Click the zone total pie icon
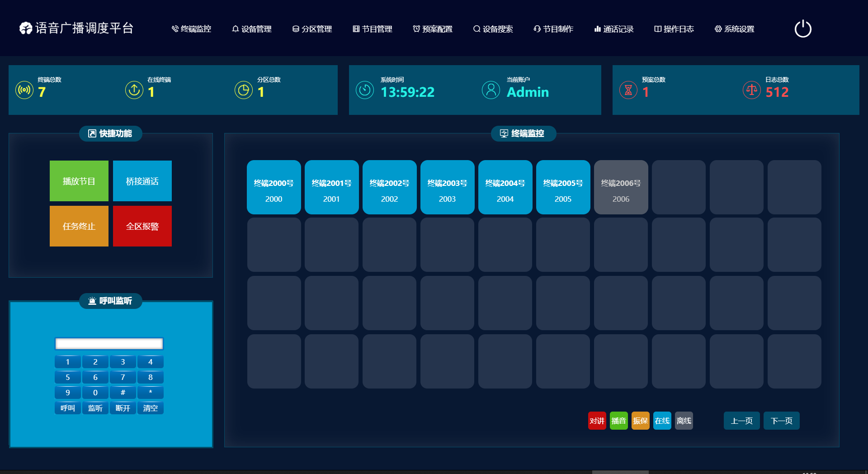The width and height of the screenshot is (868, 474). (244, 90)
